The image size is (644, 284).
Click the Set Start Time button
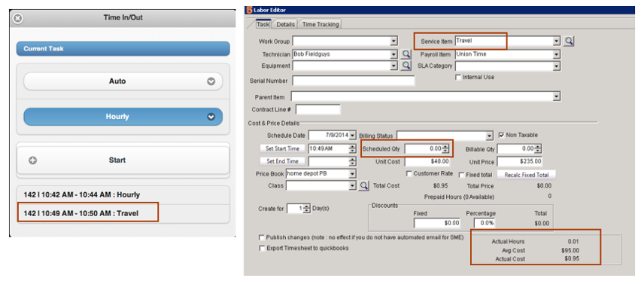282,148
